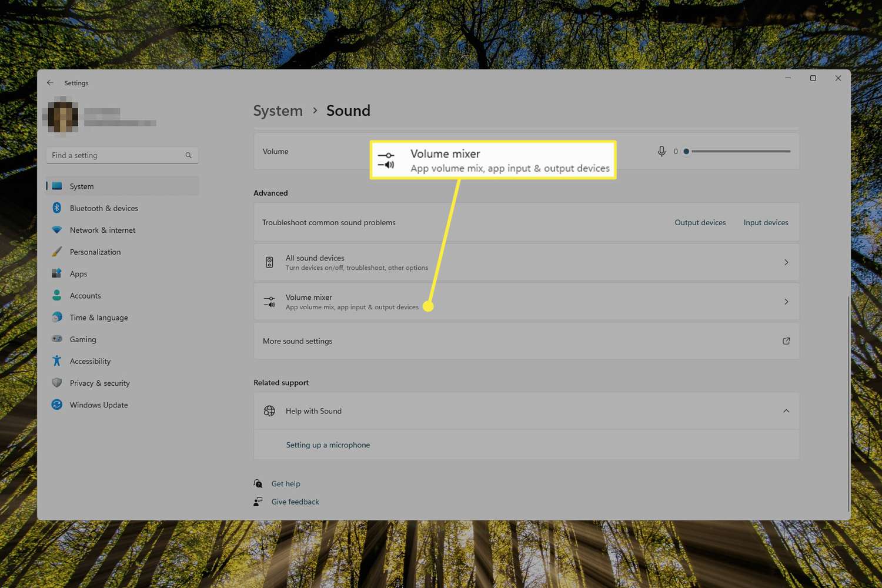Click the microphone mute icon
Image resolution: width=882 pixels, height=588 pixels.
click(661, 151)
